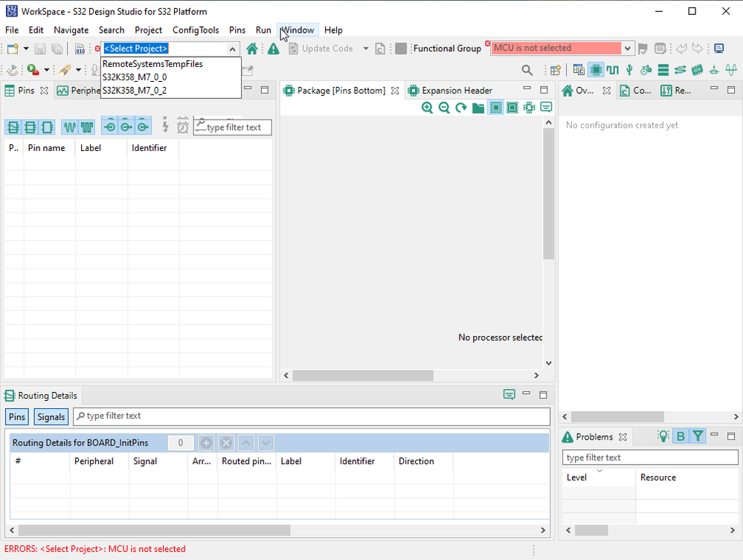This screenshot has width=743, height=560.
Task: Click the binary 010 file icon
Action: [x=80, y=48]
